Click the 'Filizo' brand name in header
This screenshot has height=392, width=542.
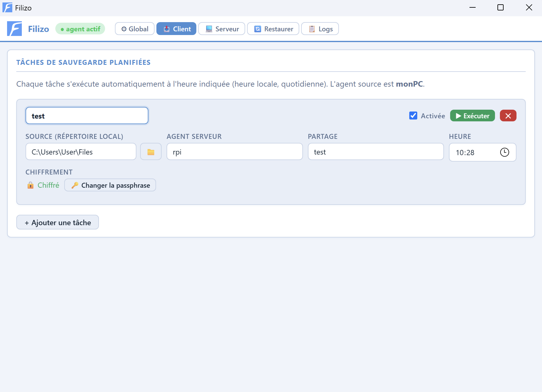tap(38, 29)
